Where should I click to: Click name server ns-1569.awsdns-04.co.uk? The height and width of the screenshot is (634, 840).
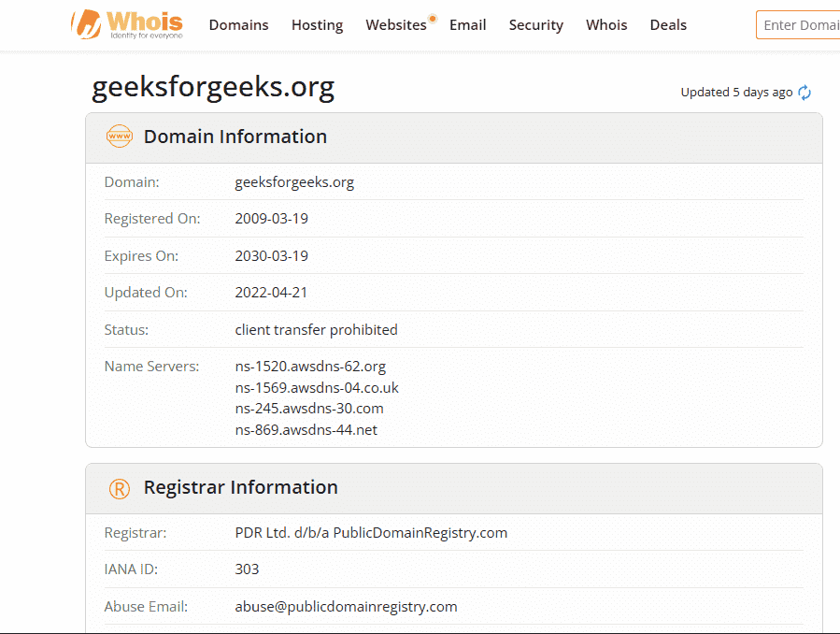point(317,388)
